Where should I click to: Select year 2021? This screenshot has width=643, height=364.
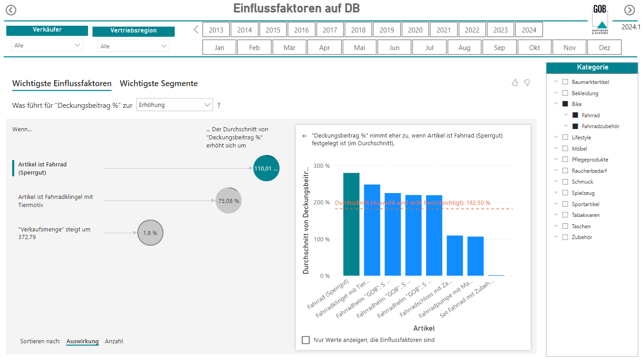click(444, 30)
